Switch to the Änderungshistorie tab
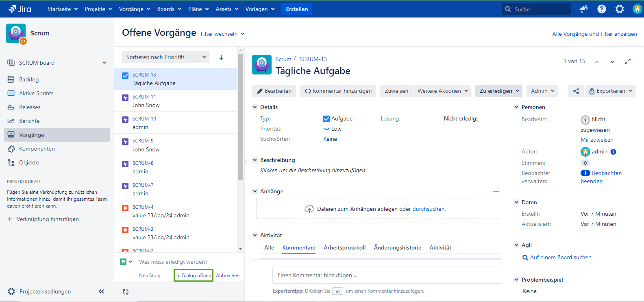The width and height of the screenshot is (644, 302). tap(397, 247)
